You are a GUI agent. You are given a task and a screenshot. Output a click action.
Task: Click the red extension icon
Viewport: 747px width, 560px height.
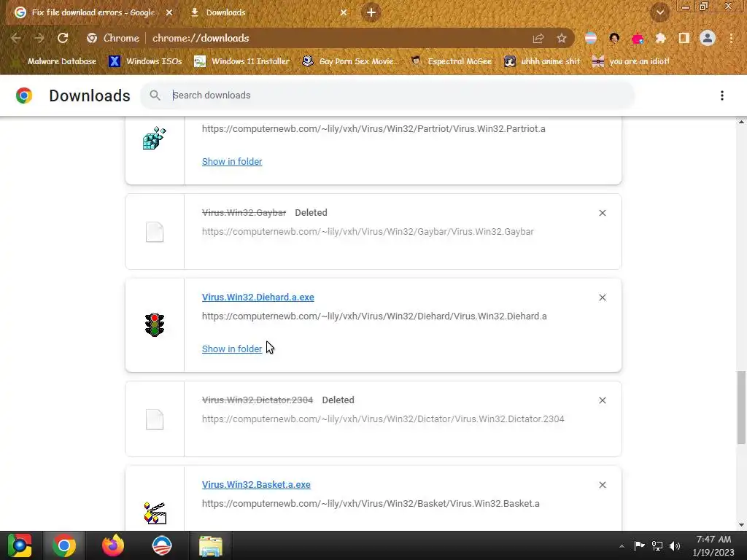[638, 38]
